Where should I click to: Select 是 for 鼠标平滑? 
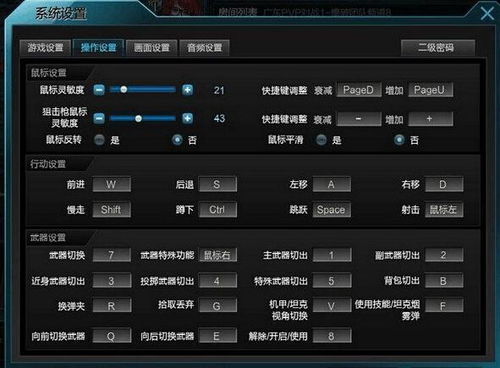click(x=321, y=140)
